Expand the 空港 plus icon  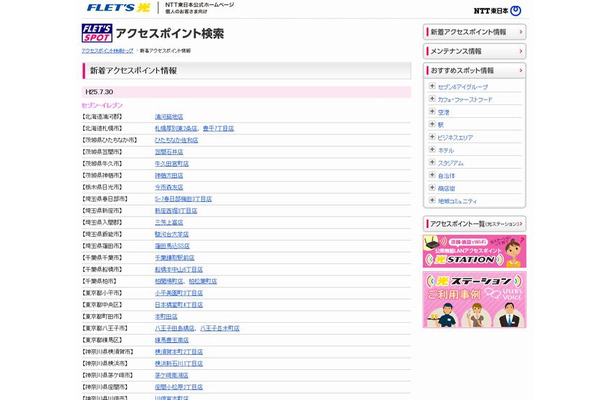point(432,112)
